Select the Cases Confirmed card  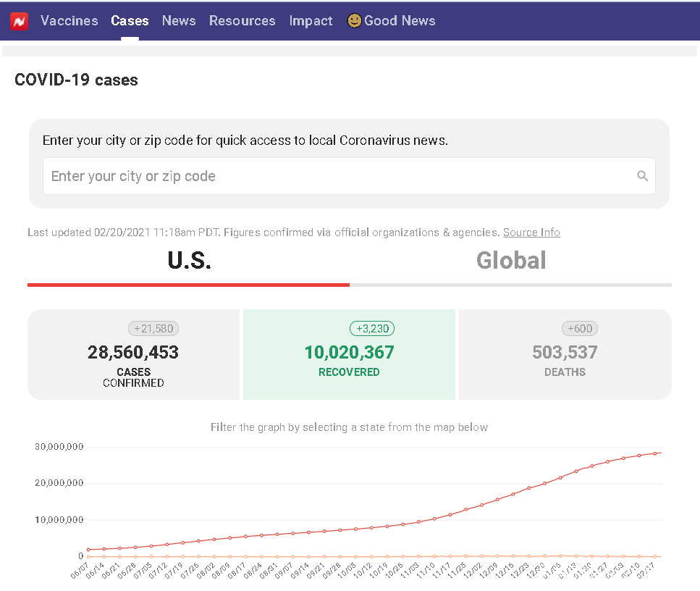pos(133,355)
